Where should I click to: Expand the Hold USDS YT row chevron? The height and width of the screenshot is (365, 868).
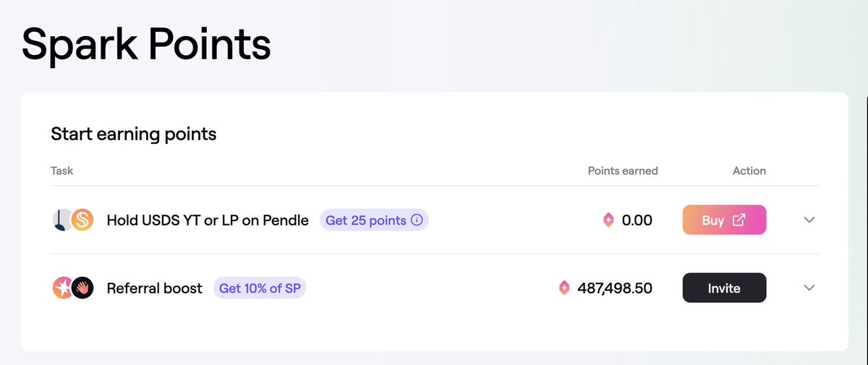809,220
